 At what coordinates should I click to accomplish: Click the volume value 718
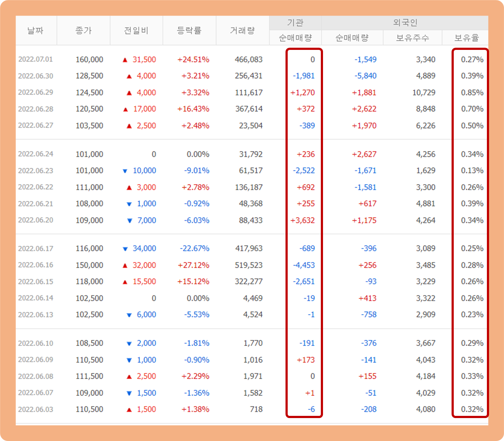tap(256, 409)
